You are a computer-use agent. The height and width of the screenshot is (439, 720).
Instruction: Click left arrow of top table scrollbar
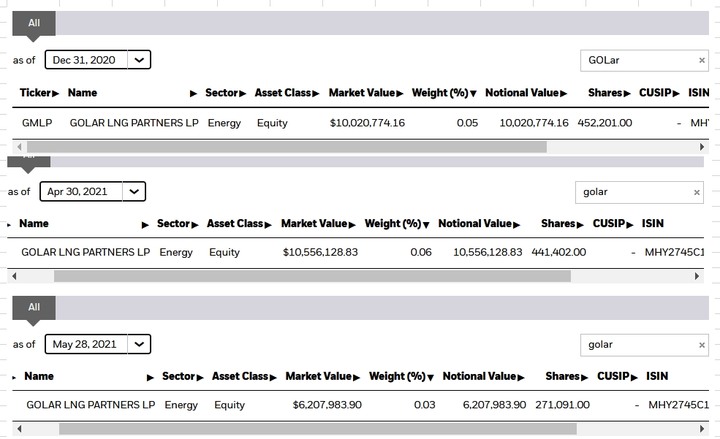pos(19,147)
